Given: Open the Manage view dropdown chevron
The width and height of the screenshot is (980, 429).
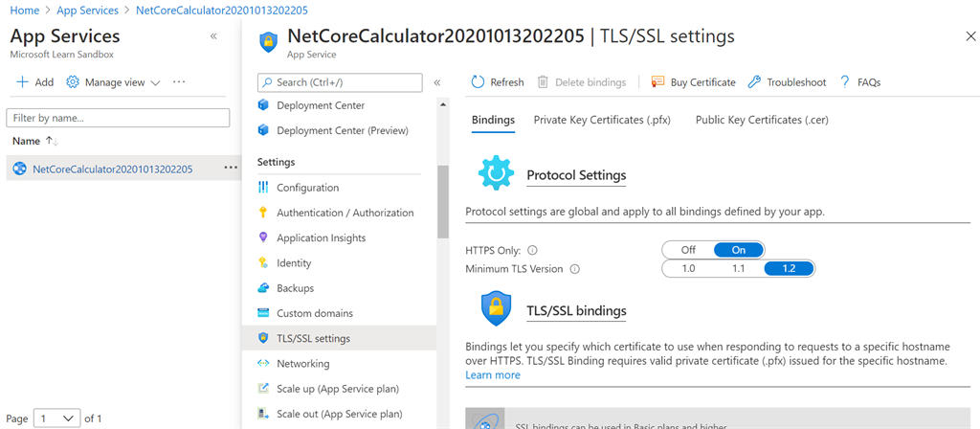Looking at the screenshot, I should tap(156, 82).
